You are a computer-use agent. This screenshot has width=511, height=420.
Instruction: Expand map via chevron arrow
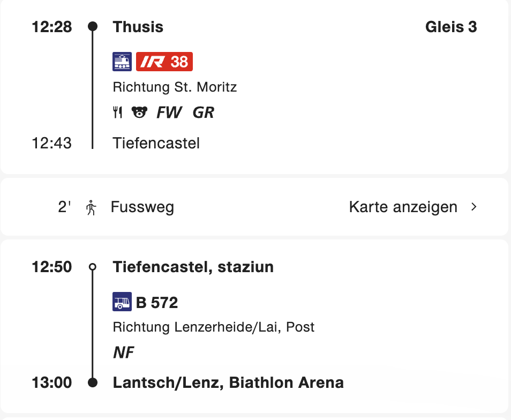point(474,207)
